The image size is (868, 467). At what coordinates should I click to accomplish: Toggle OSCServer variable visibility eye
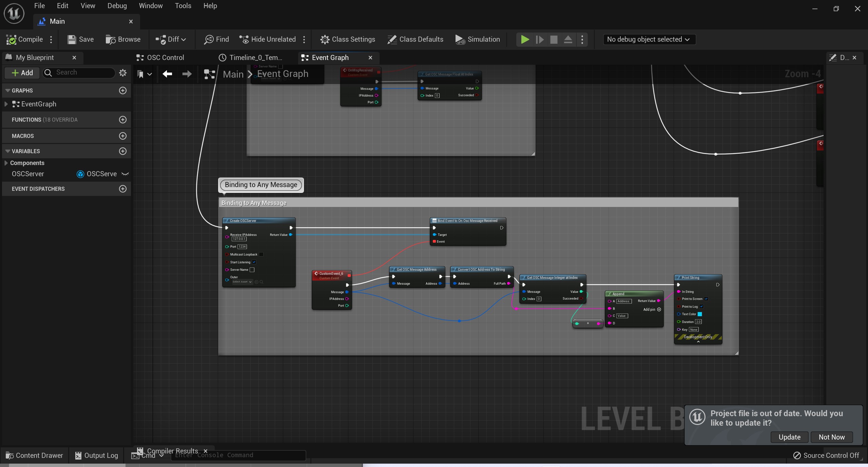coord(125,174)
